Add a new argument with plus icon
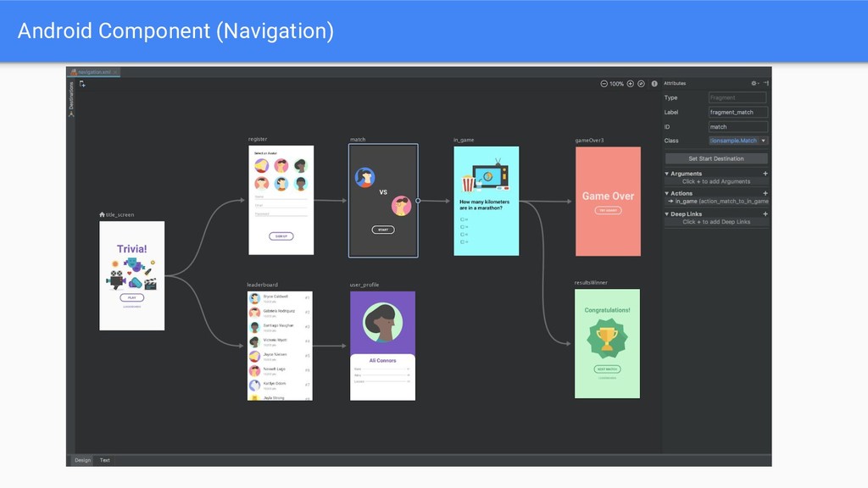Image resolution: width=868 pixels, height=488 pixels. coord(765,174)
